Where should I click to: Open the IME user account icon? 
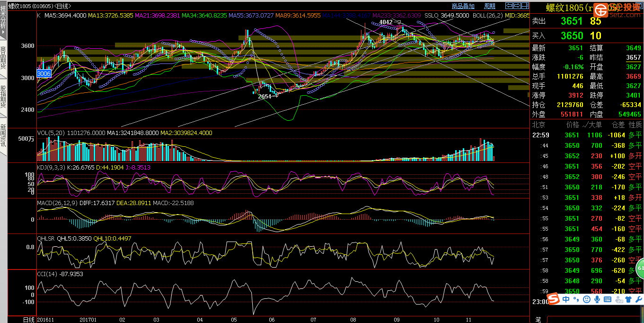pos(618,299)
